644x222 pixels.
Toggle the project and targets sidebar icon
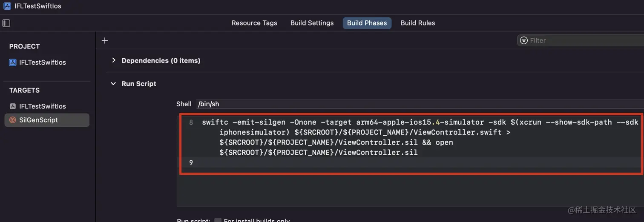click(x=6, y=23)
